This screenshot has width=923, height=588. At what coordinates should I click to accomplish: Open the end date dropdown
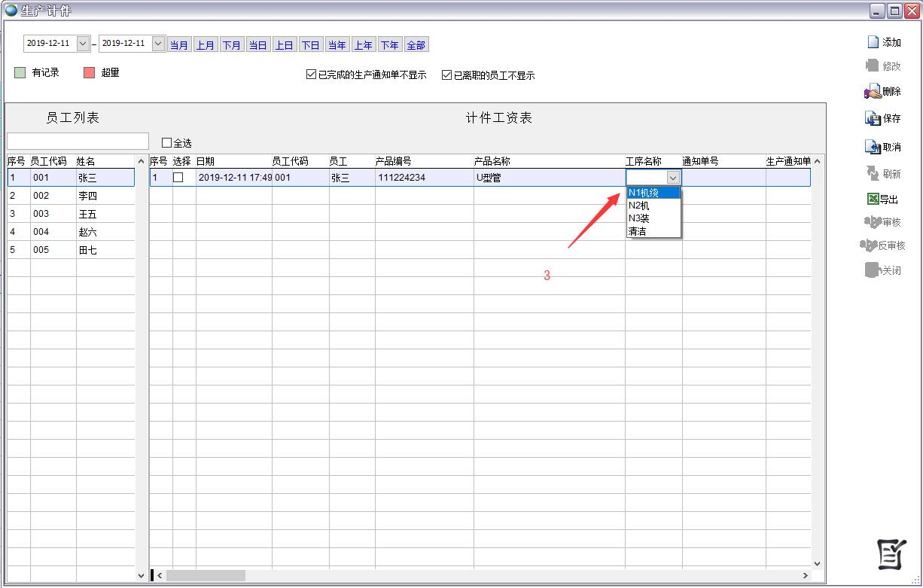click(x=158, y=44)
